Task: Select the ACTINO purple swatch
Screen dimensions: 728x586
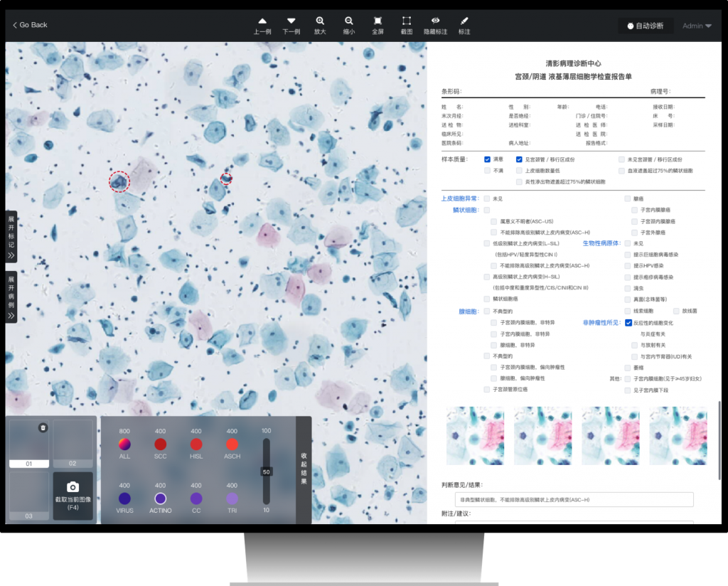Action: 160,499
